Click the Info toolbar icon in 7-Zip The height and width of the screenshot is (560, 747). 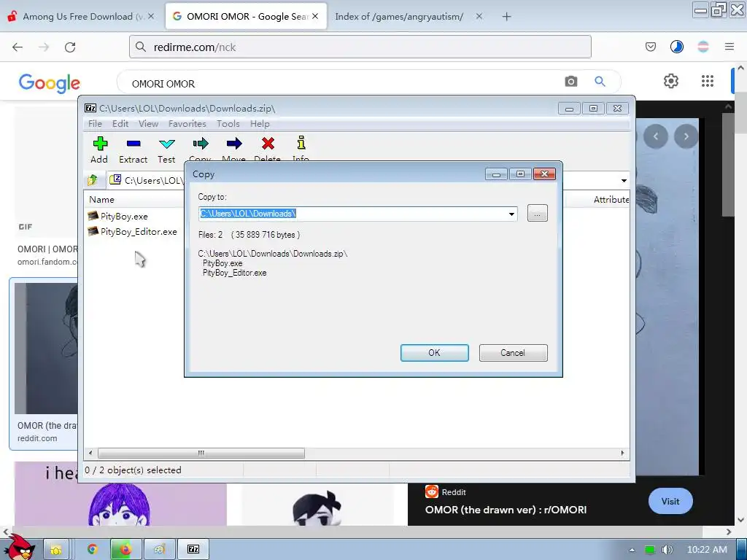pyautogui.click(x=301, y=149)
